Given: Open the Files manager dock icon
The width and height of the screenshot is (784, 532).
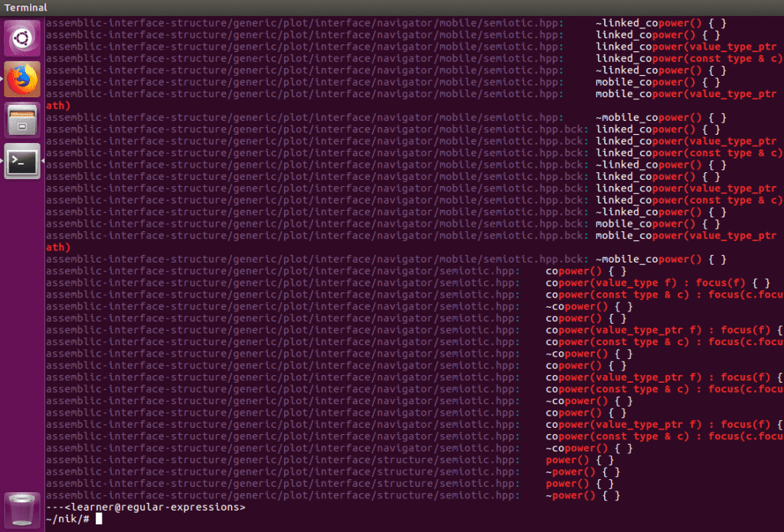Looking at the screenshot, I should tap(22, 120).
